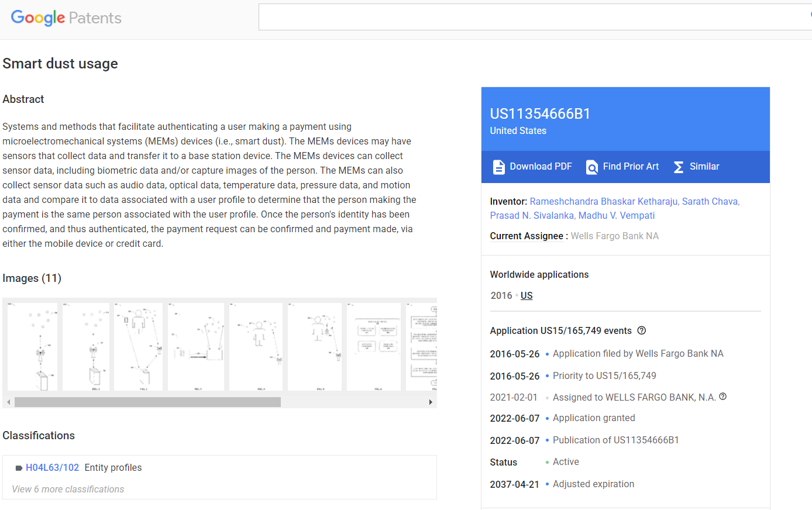
Task: Click the image carousel left scroll arrow
Action: [8, 402]
